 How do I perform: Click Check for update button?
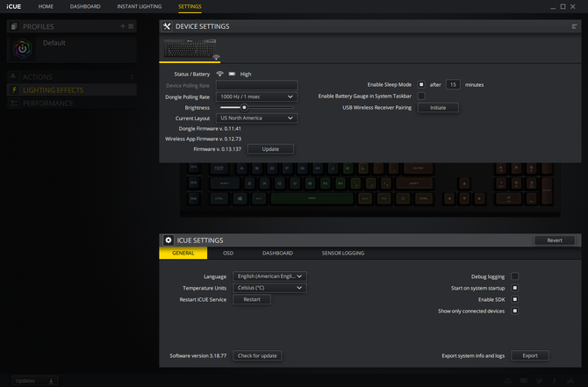tap(257, 355)
